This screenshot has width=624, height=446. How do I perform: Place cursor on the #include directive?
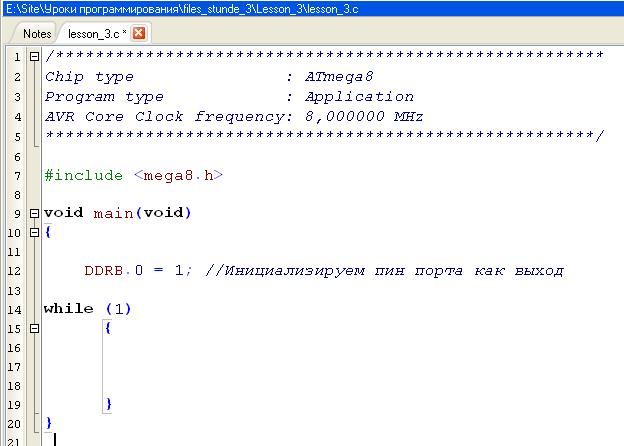pos(83,176)
